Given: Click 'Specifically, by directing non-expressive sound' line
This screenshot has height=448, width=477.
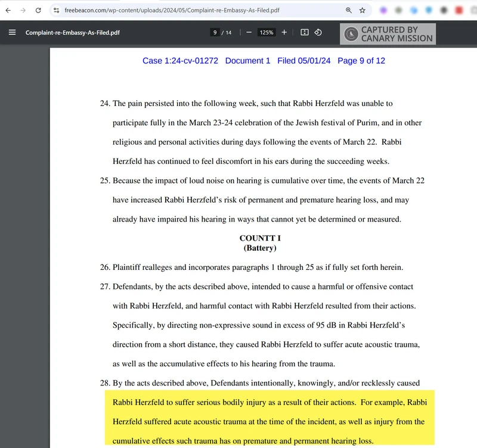Looking at the screenshot, I should coord(259,325).
